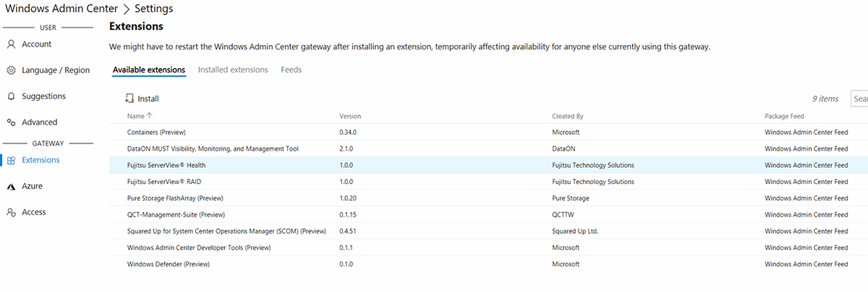Viewport: 868px width, 292px height.
Task: Click the Account person icon in sidebar
Action: [11, 44]
